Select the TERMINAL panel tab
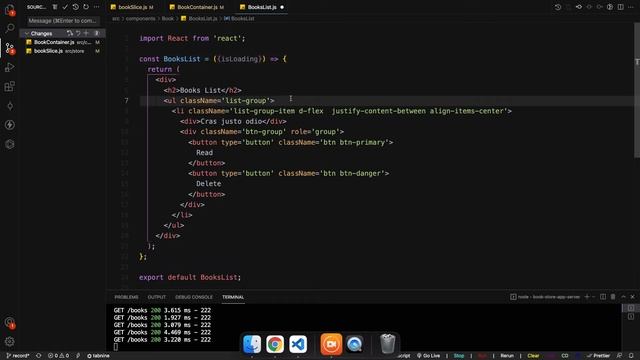The image size is (640, 360). coord(233,297)
